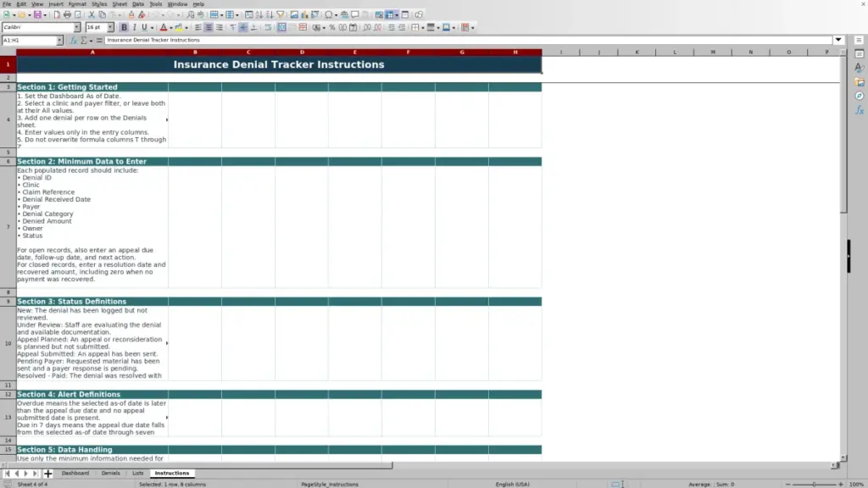Image resolution: width=868 pixels, height=488 pixels.
Task: Toggle Underline formatting
Action: [144, 27]
